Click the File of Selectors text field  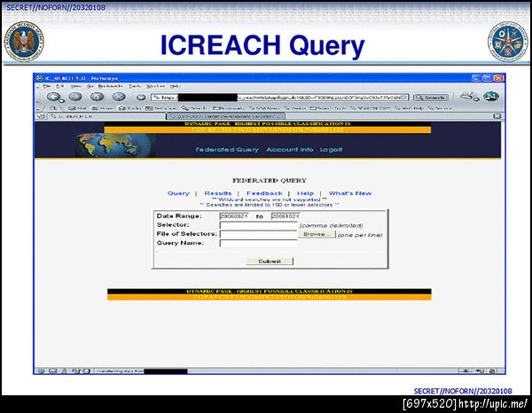pos(259,234)
